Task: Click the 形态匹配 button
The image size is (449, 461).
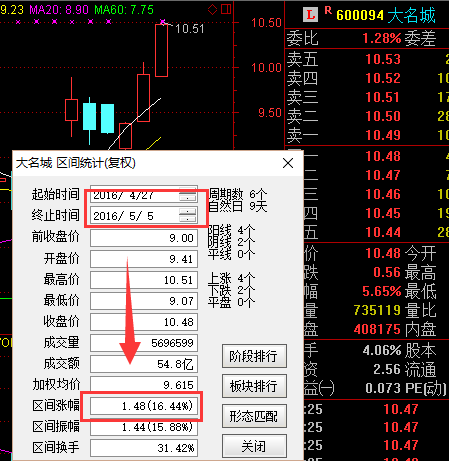Action: coord(254,416)
